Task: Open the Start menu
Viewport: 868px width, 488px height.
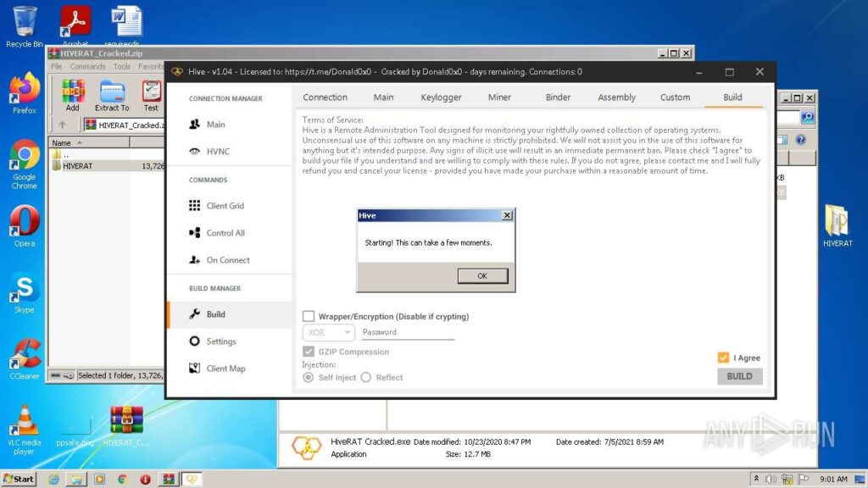Action: pyautogui.click(x=19, y=480)
